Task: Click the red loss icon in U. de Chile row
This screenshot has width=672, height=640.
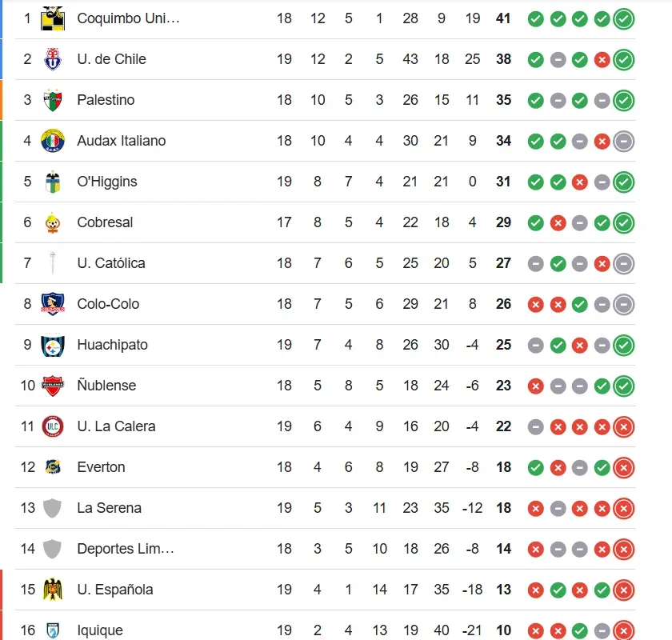Action: [602, 59]
